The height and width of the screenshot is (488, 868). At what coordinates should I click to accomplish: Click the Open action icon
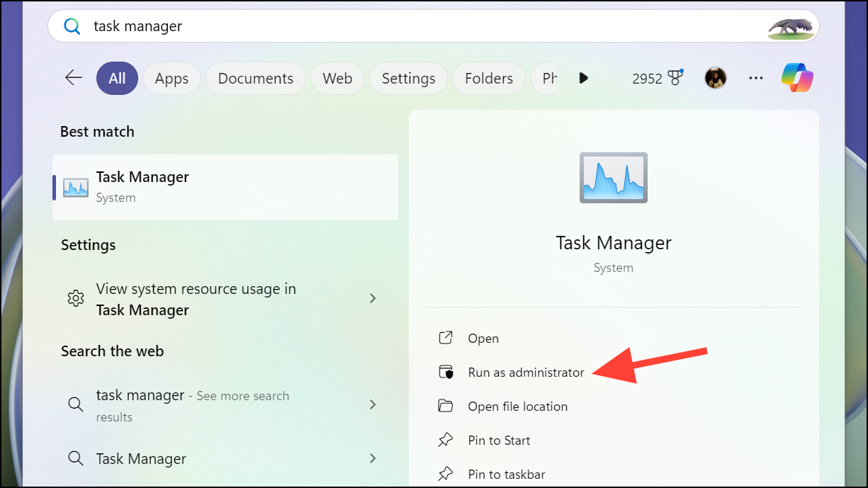[446, 338]
